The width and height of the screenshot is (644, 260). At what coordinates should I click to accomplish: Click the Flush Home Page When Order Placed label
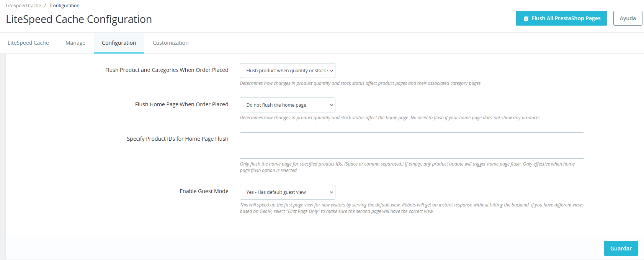click(182, 104)
